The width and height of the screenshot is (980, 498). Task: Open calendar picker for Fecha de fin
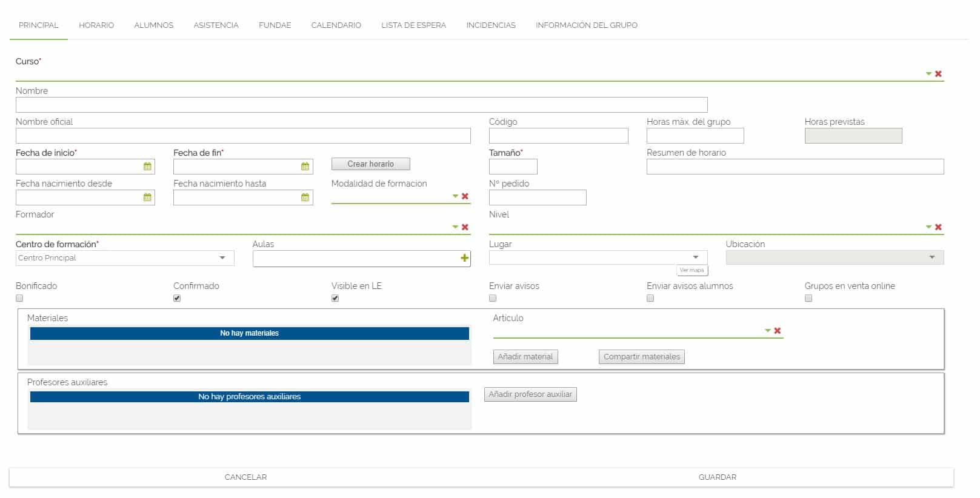coord(305,167)
